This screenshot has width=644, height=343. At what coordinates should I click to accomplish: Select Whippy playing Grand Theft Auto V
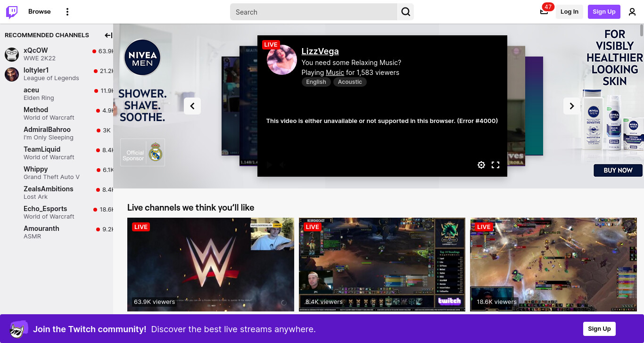click(x=57, y=173)
